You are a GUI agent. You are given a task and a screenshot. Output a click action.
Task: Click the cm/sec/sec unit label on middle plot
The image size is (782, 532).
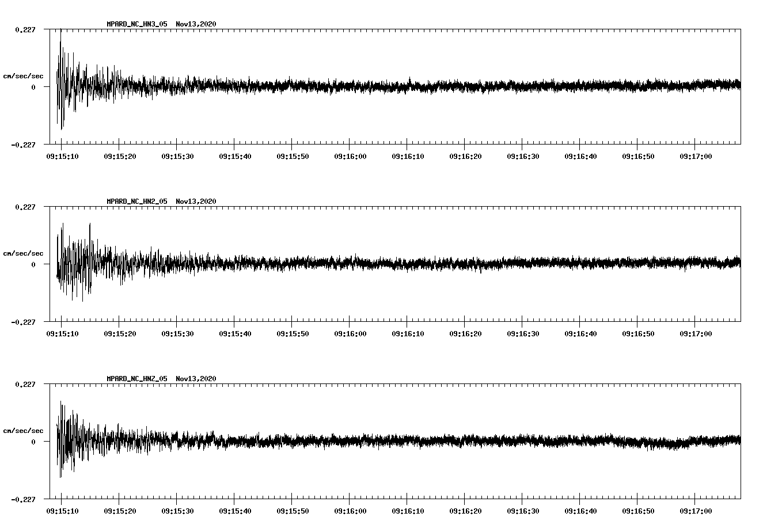tap(23, 253)
